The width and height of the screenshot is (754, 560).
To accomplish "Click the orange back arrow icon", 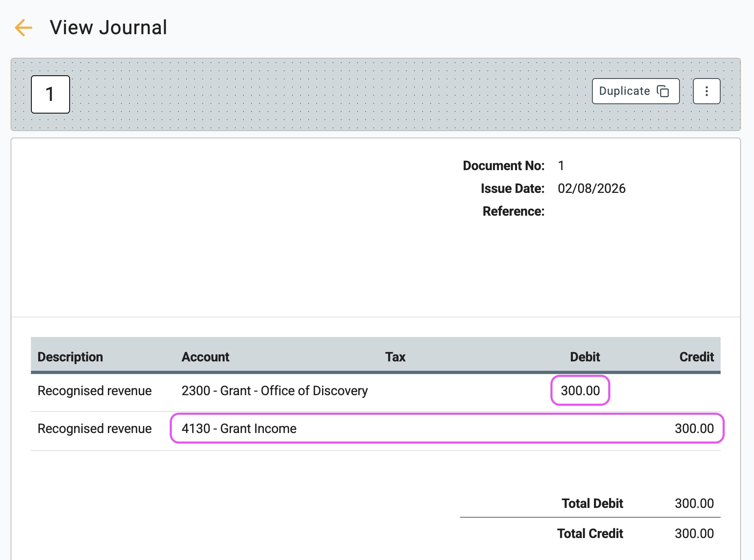I will coord(23,28).
